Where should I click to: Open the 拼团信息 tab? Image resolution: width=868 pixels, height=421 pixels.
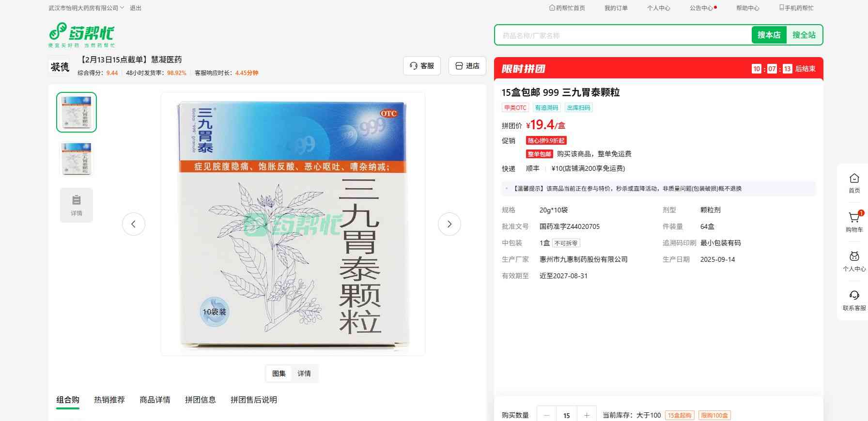click(x=201, y=400)
